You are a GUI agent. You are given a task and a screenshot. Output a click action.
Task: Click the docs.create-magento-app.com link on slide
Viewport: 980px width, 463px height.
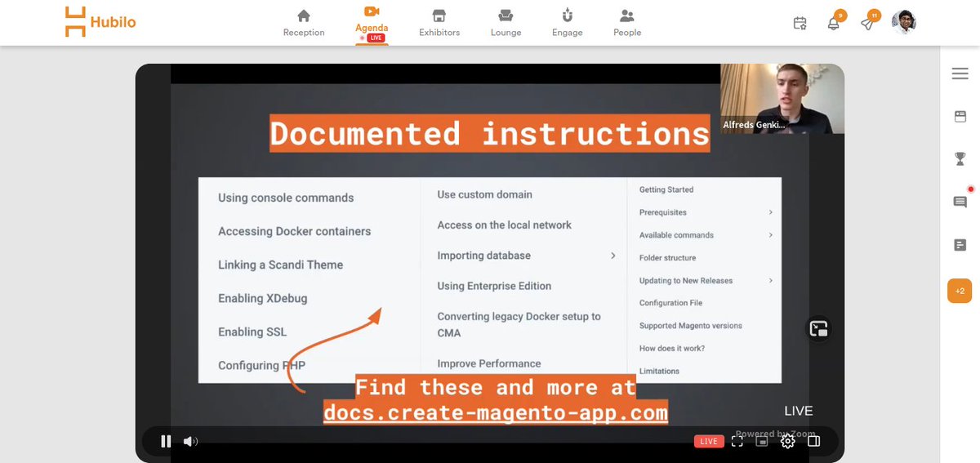pos(495,412)
